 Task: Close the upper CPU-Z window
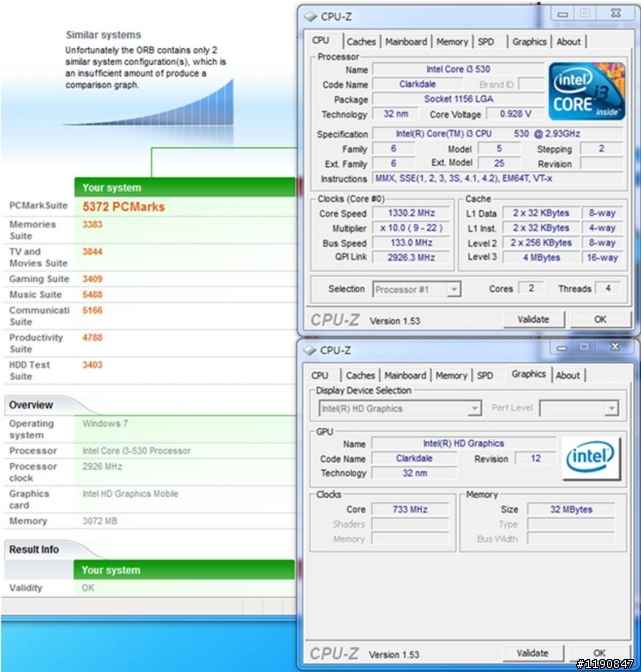[616, 13]
